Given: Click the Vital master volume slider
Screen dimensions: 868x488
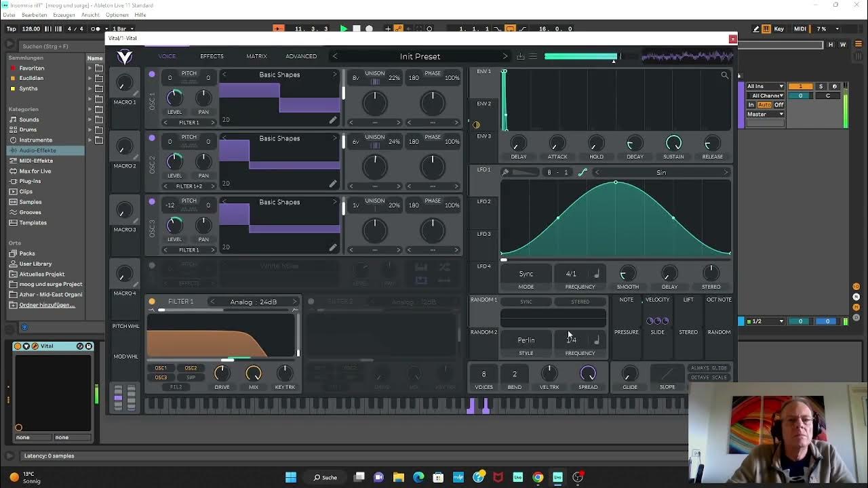Looking at the screenshot, I should point(582,57).
